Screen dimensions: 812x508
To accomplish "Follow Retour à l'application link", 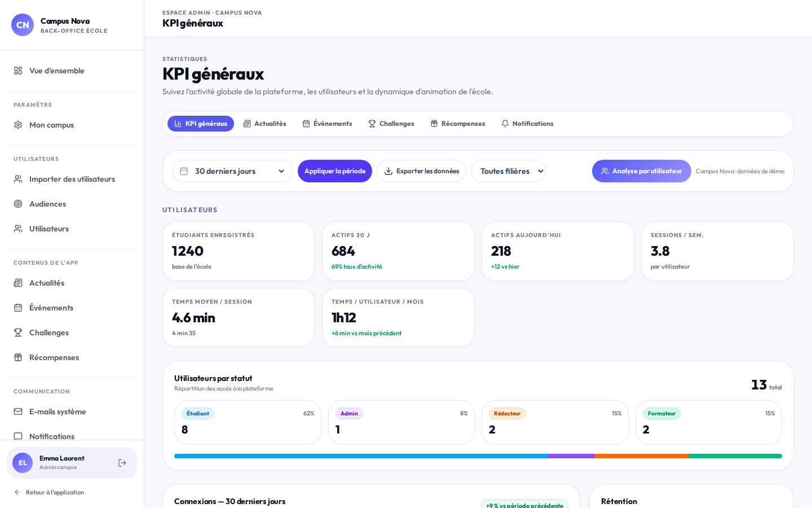I will pyautogui.click(x=49, y=492).
